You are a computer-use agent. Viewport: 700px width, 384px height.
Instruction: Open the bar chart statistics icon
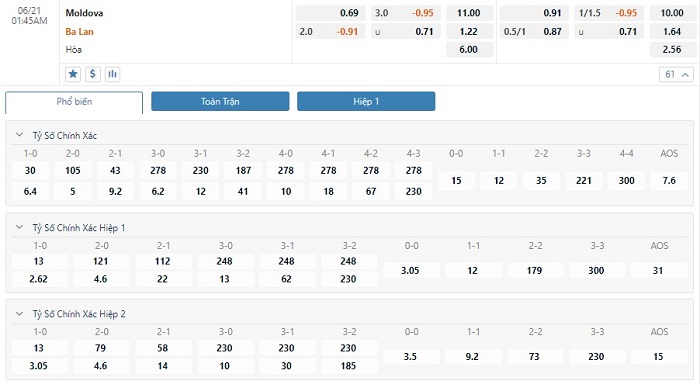click(x=112, y=74)
